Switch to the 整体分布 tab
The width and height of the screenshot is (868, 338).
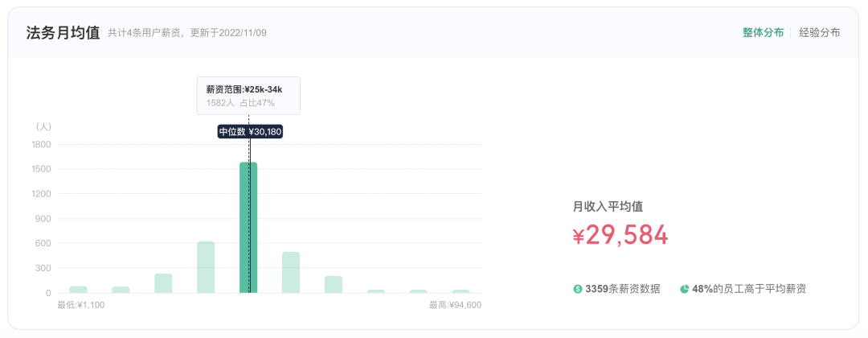763,33
